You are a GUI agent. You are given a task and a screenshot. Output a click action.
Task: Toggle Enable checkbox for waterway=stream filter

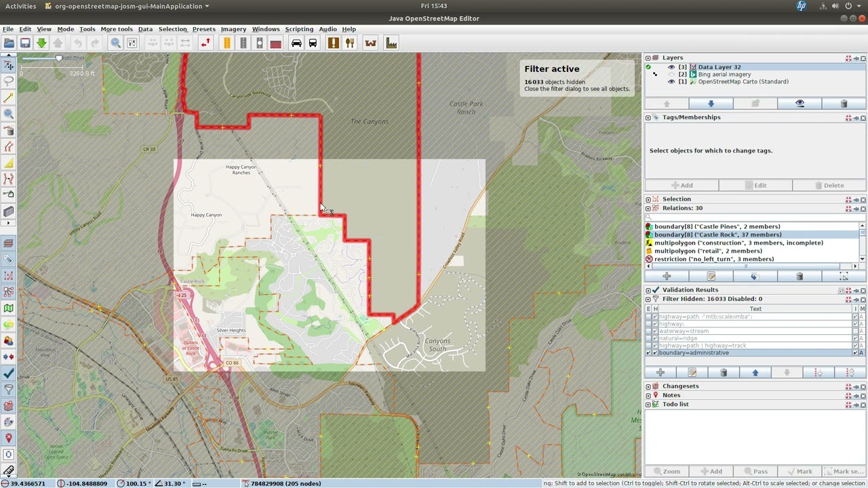(x=648, y=331)
